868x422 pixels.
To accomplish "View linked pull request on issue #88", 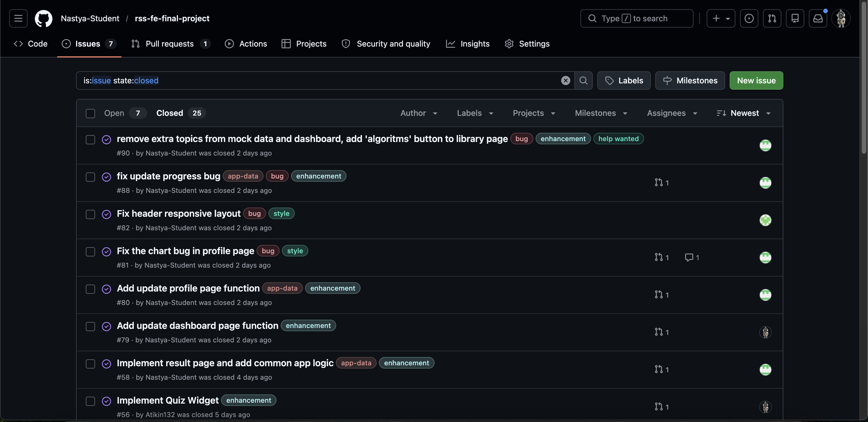I will (661, 182).
